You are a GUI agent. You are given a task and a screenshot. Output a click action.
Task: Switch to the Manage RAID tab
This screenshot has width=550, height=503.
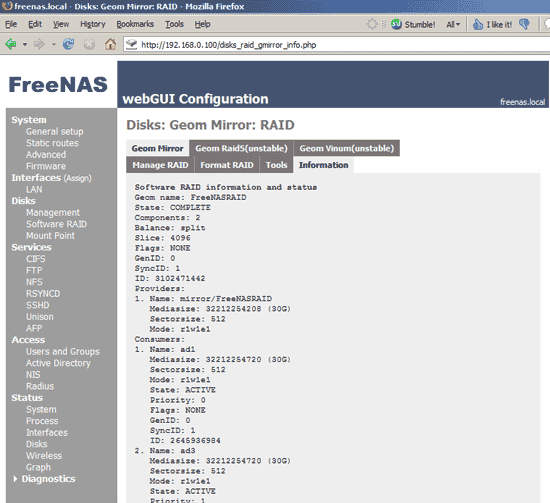160,165
